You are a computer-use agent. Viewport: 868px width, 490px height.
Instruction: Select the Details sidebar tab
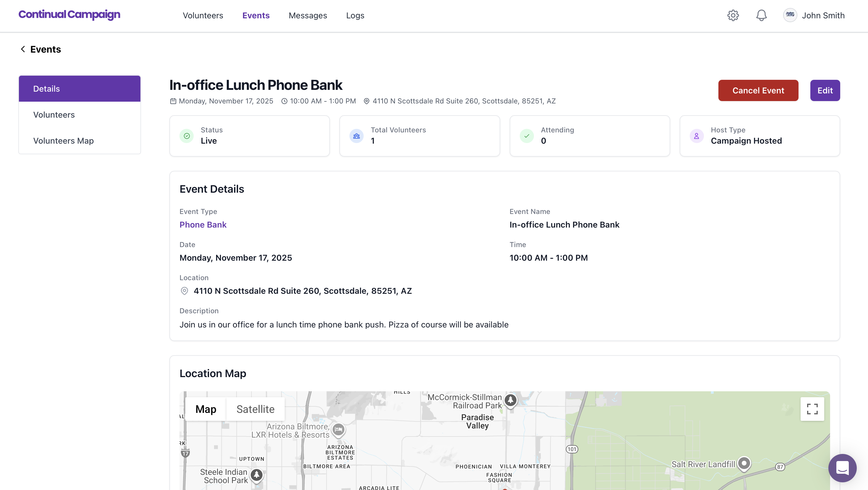46,89
